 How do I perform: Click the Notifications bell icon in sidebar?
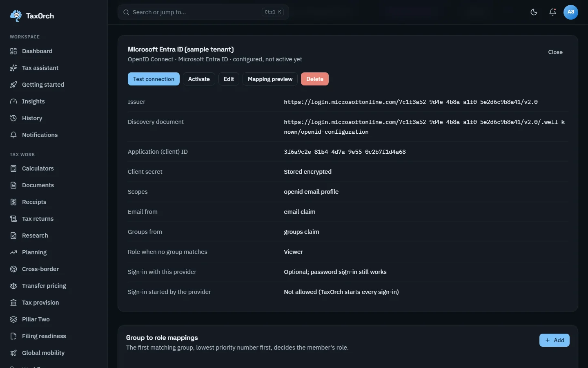point(13,135)
